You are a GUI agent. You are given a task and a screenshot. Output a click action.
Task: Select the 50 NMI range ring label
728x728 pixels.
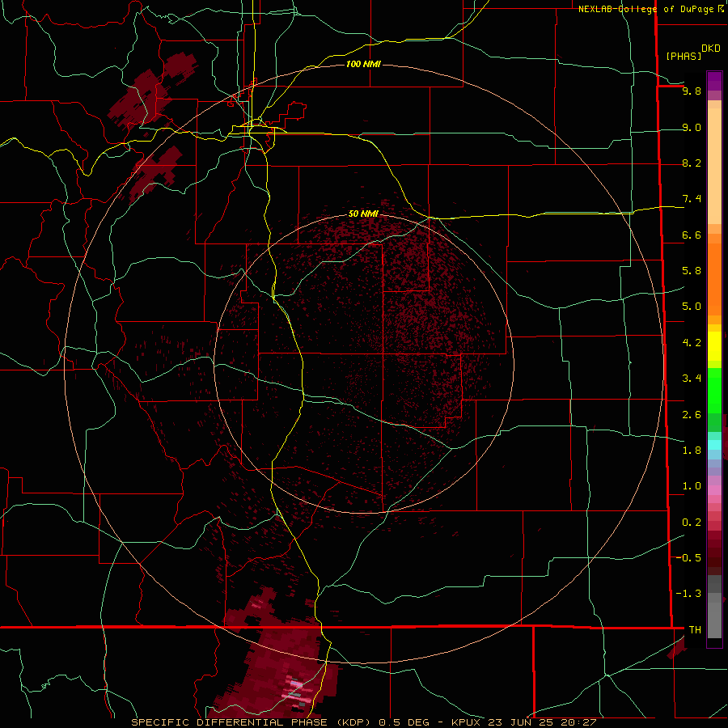coord(363,214)
